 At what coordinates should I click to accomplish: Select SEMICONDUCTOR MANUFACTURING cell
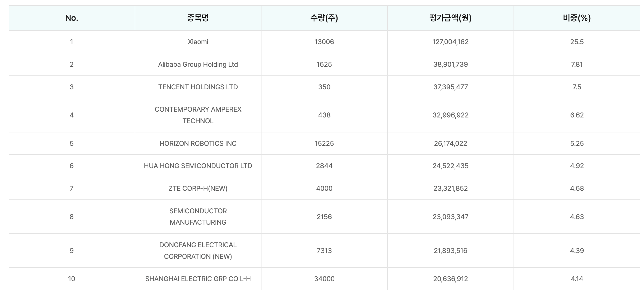tap(198, 216)
